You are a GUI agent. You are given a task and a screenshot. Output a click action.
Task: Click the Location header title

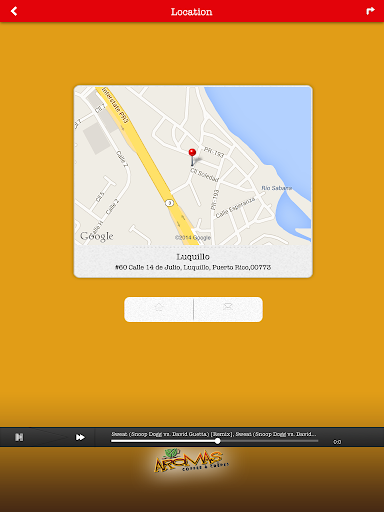(192, 12)
